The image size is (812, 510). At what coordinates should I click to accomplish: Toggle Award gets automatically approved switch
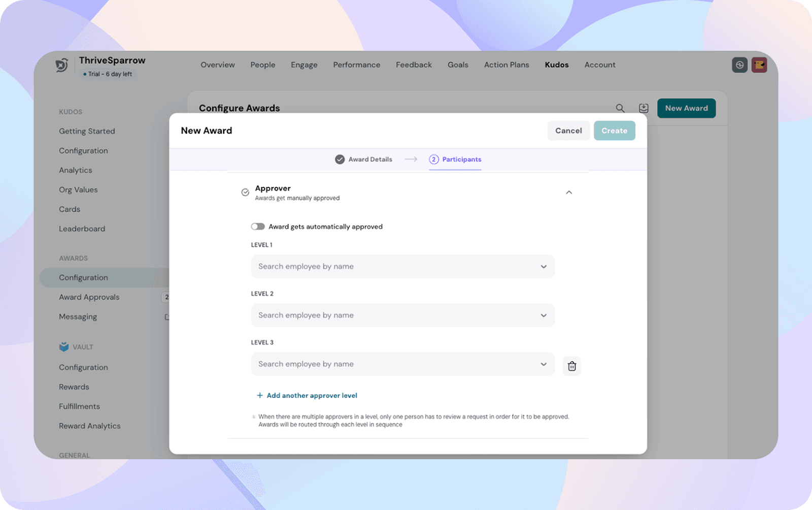pyautogui.click(x=258, y=227)
